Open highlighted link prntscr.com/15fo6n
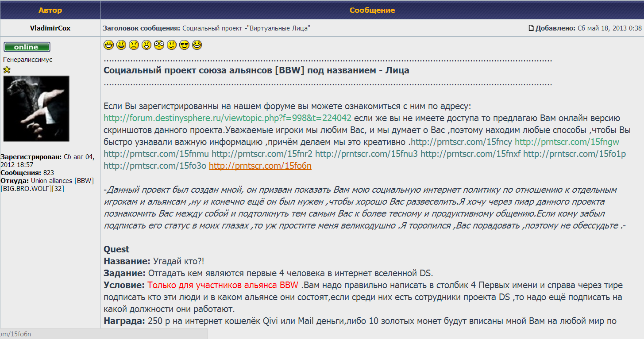644x339 pixels. [x=260, y=166]
